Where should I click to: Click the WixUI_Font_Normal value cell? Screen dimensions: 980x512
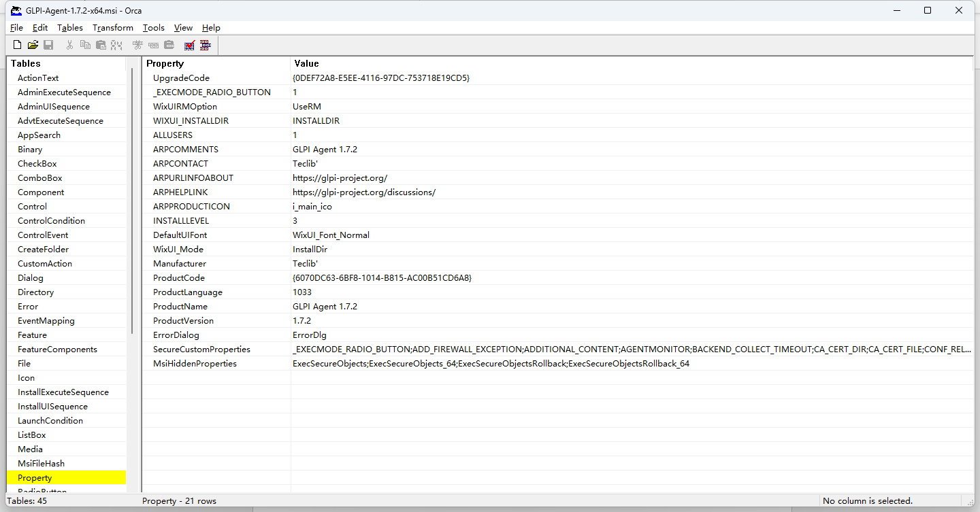(x=632, y=235)
